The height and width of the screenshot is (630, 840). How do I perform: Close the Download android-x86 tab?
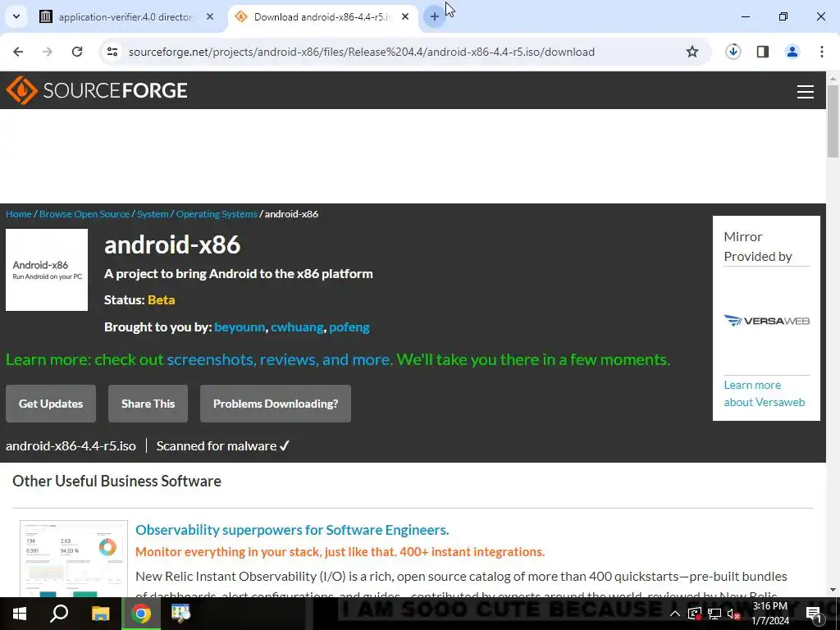(405, 16)
